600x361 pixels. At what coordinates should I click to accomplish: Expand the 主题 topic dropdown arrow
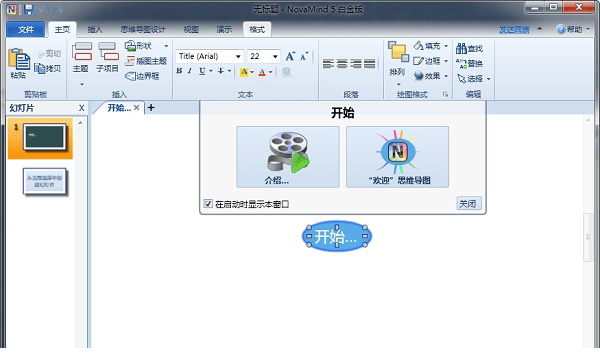(x=82, y=84)
